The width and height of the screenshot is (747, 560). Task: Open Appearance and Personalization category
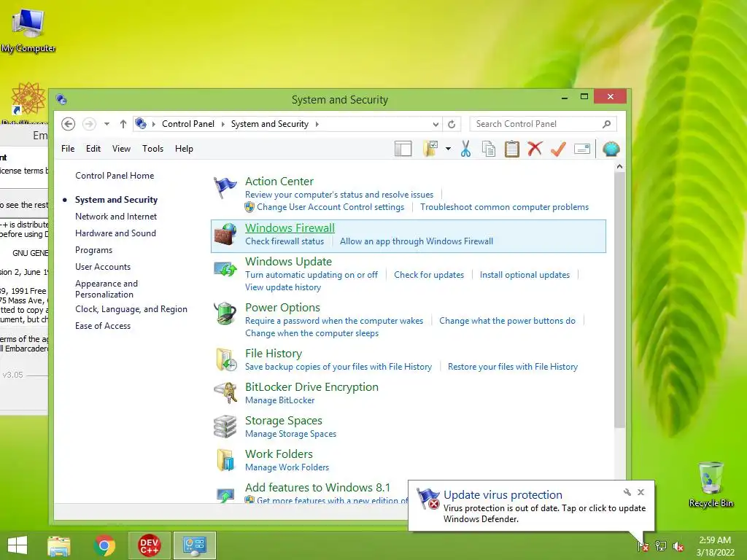tap(107, 289)
